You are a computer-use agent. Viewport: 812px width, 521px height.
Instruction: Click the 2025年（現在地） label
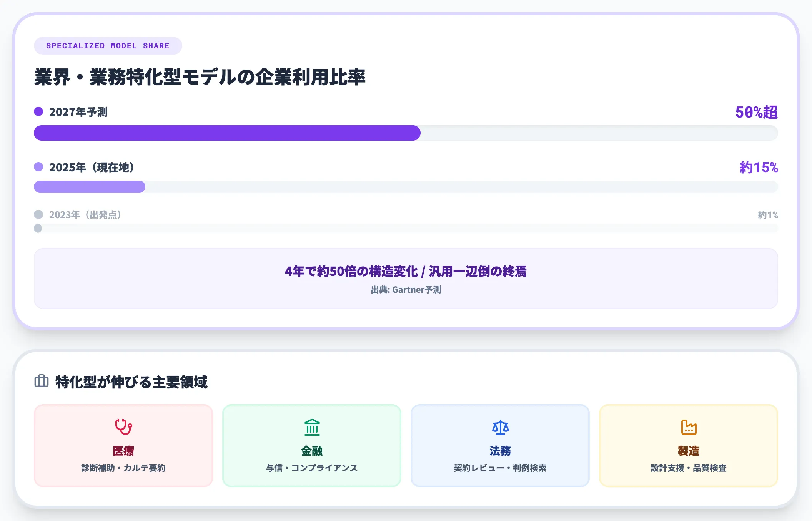(92, 167)
